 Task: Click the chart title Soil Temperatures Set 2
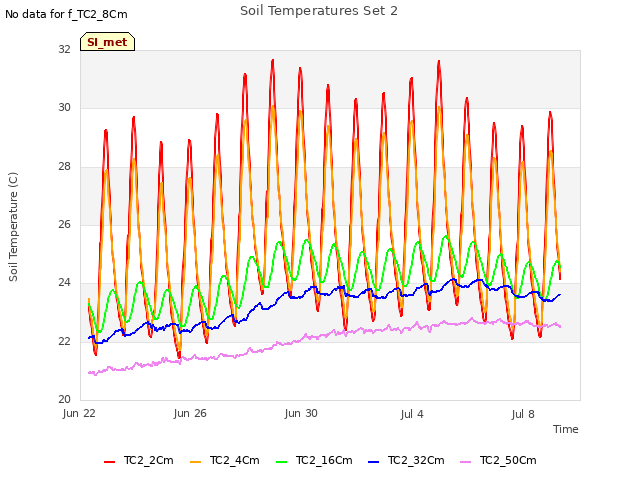point(319,11)
